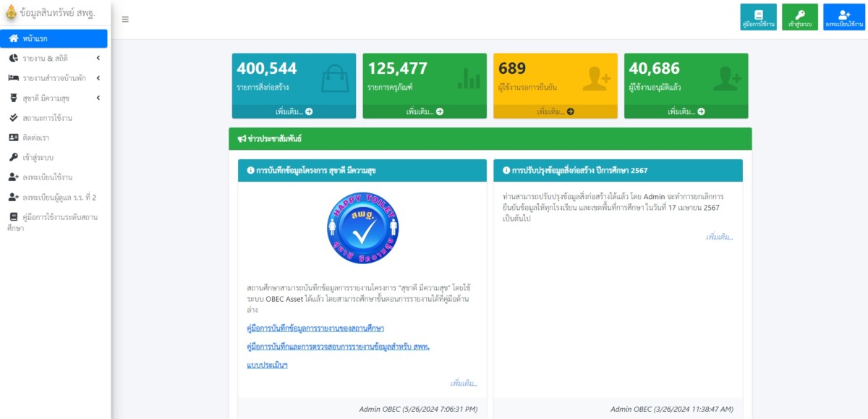Click the top-right blue ลงทะเบียนใช้งาน button
The image size is (868, 419).
844,17
